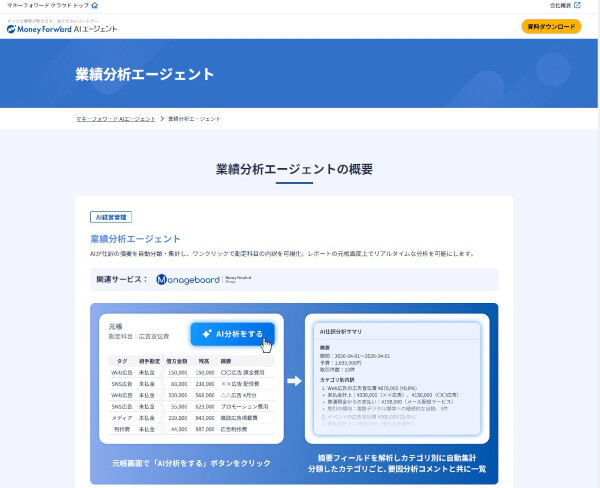Select the 広告制作費 description cell

(x=234, y=429)
